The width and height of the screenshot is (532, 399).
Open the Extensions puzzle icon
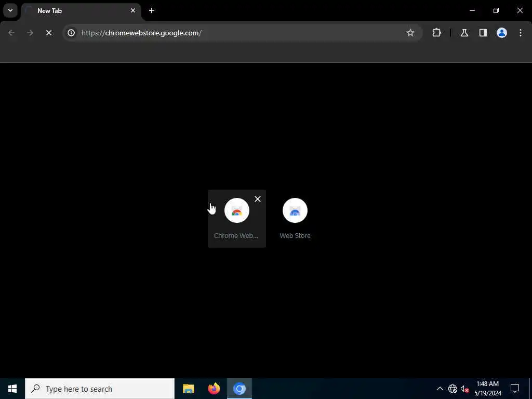(x=436, y=33)
